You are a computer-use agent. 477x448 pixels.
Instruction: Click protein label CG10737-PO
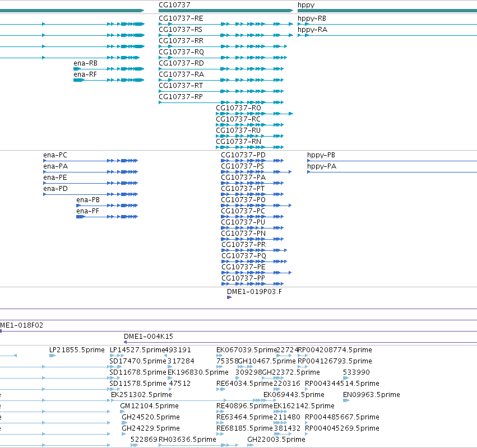coord(243,200)
